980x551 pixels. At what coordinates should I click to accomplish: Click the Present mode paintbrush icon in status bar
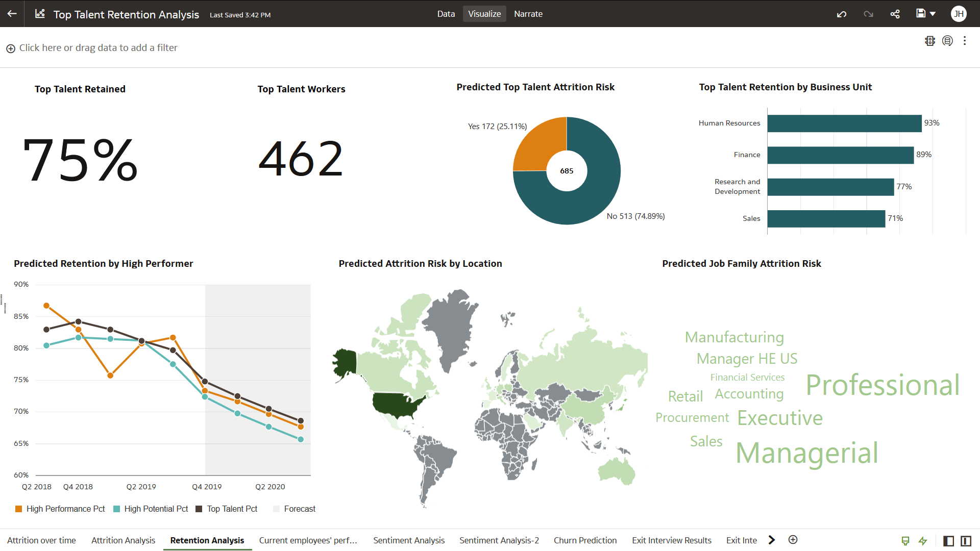point(905,540)
